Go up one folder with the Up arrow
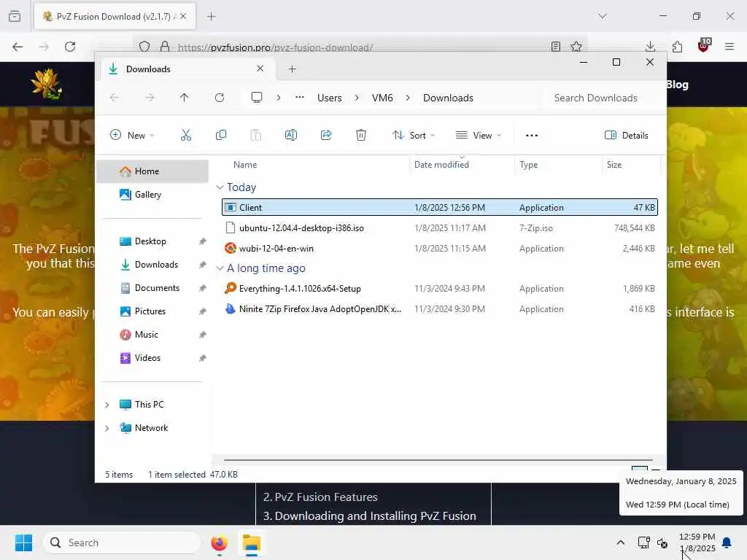The height and width of the screenshot is (560, 747). tap(185, 98)
